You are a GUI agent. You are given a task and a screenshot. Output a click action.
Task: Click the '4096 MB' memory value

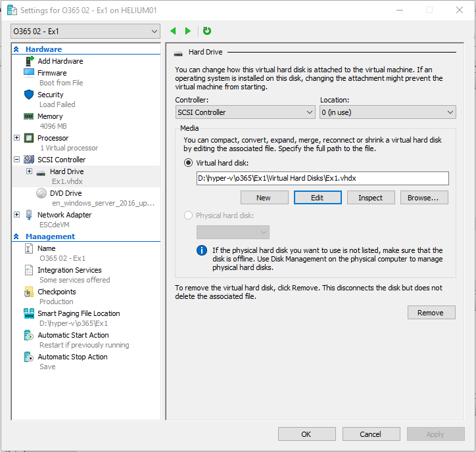point(53,126)
